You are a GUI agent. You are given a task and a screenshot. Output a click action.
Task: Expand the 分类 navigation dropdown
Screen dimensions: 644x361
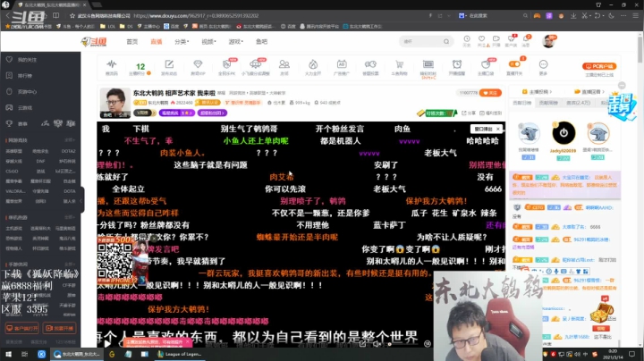pos(182,41)
